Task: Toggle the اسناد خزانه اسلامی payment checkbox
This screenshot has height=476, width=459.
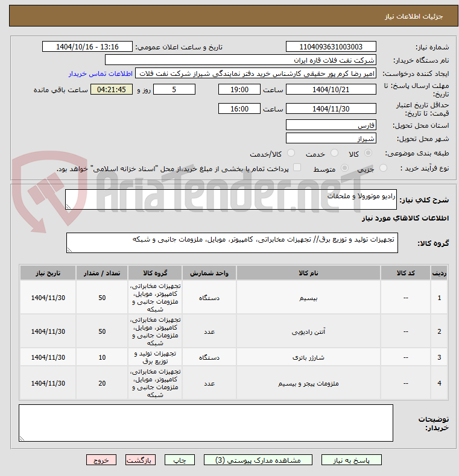Action: 297,168
